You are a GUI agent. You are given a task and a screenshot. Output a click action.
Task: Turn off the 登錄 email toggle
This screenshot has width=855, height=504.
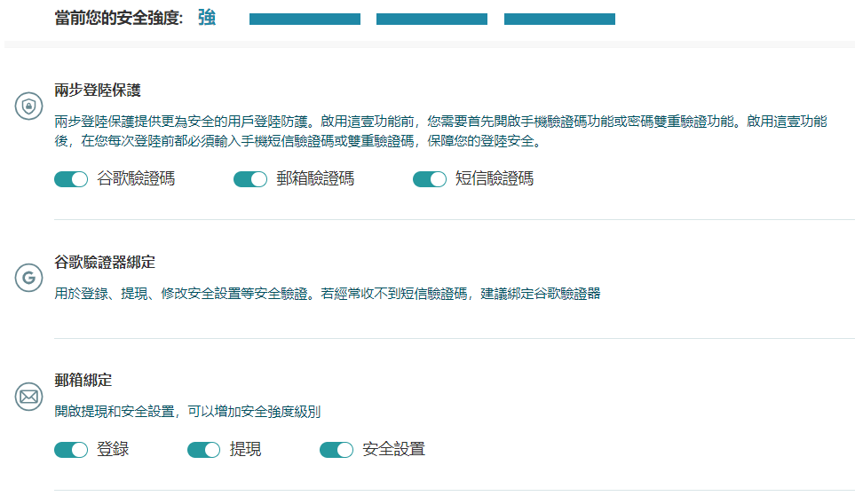[x=71, y=450]
